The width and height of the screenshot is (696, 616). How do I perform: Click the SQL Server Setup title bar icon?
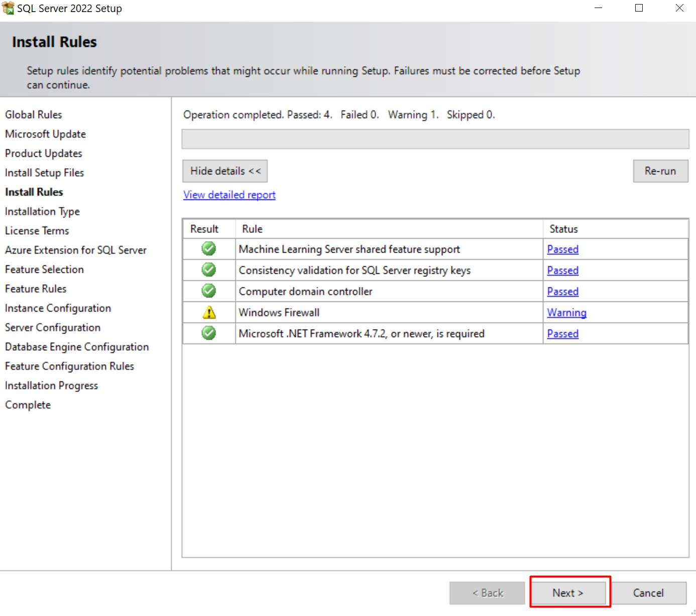click(x=8, y=8)
